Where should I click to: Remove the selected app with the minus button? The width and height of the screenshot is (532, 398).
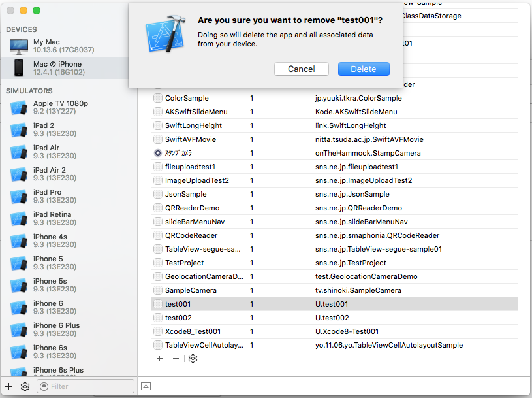(176, 359)
